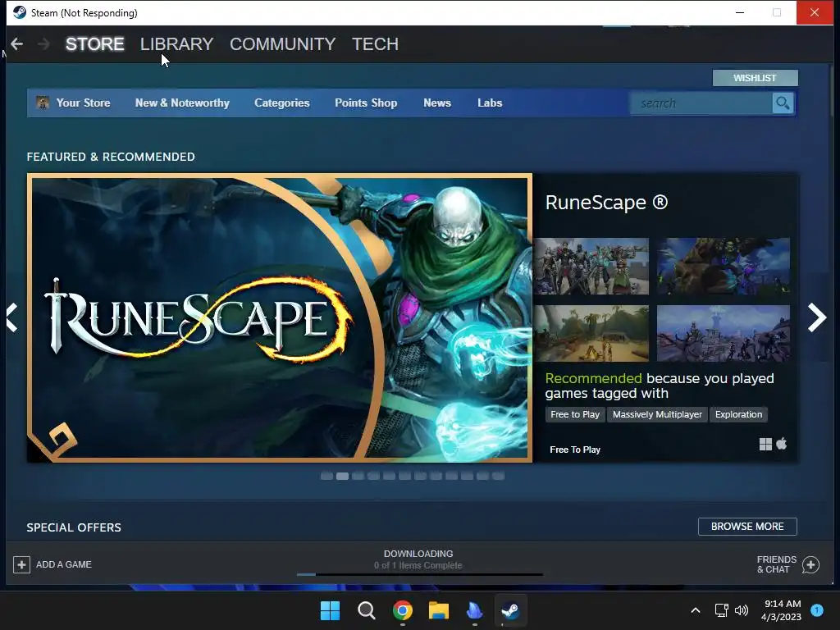Open the Categories menu

[x=282, y=103]
